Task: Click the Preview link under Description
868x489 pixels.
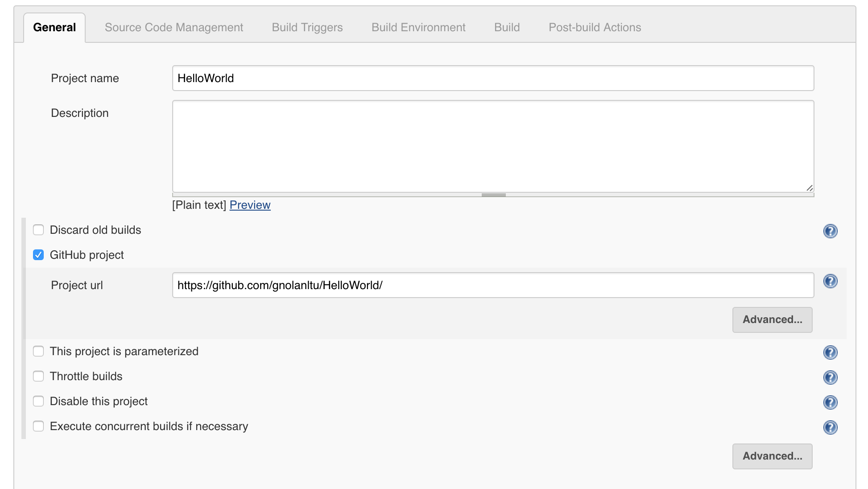Action: point(250,205)
